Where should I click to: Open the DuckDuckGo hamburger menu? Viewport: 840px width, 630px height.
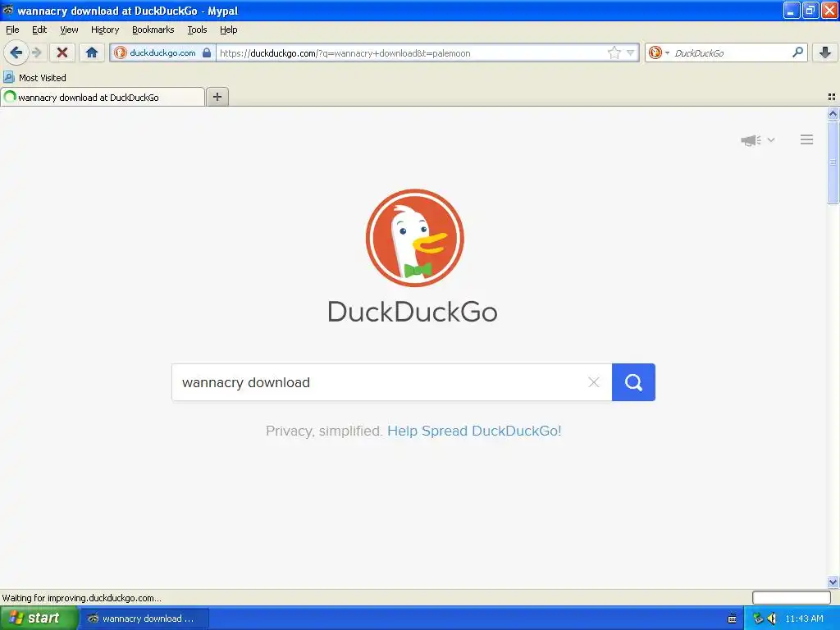coord(807,139)
